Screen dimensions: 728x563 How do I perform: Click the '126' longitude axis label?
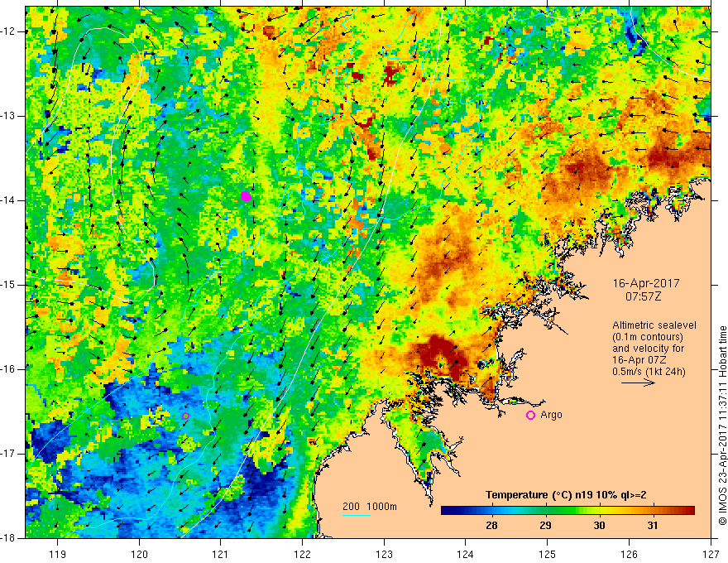pos(629,554)
